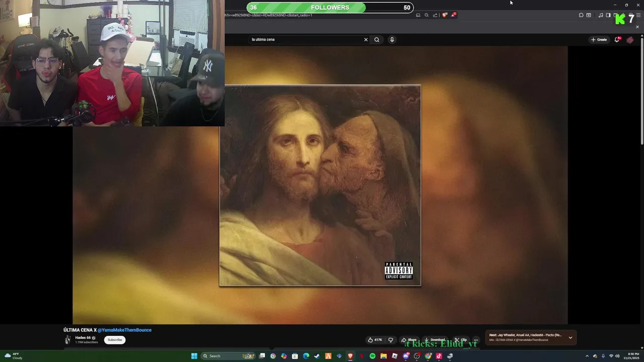Close the bar below the address bar
Image resolution: width=644 pixels, height=362 pixels.
pyautogui.click(x=637, y=27)
